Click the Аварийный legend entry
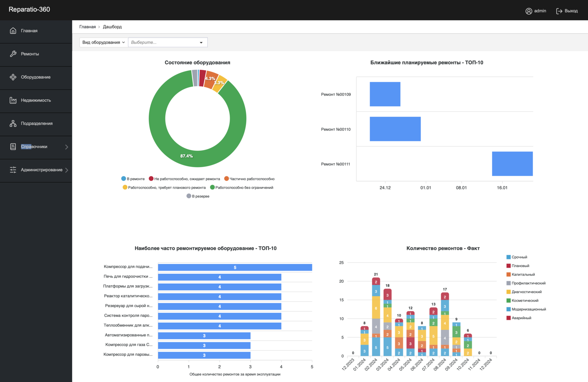The width and height of the screenshot is (588, 382). click(519, 318)
